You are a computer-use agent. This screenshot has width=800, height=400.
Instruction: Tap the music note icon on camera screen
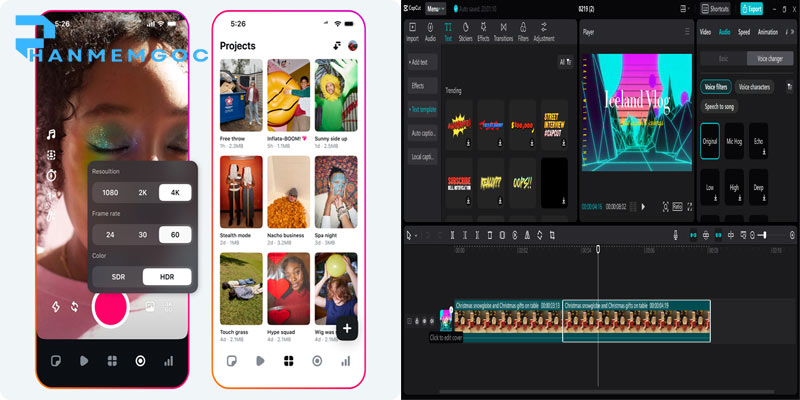(51, 135)
